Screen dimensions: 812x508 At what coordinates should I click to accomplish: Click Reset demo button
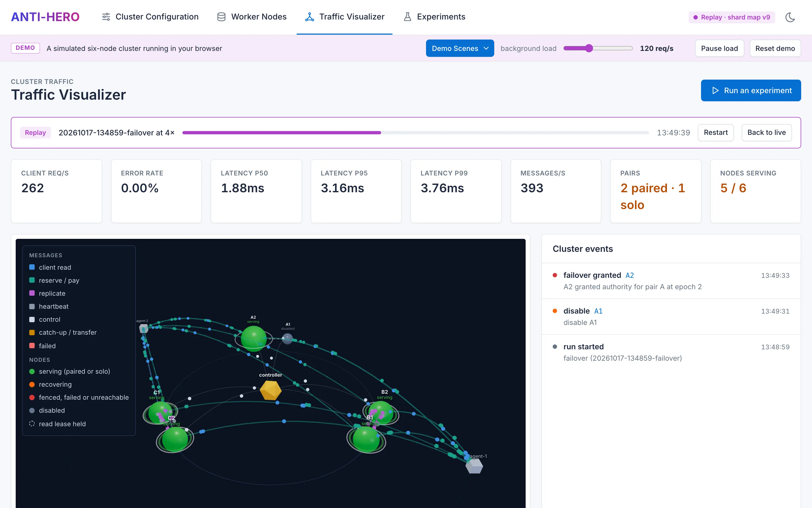(775, 48)
